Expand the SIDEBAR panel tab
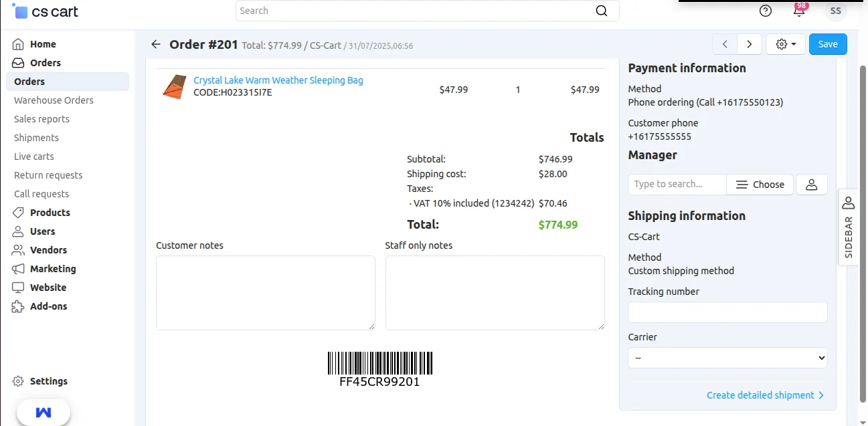The width and height of the screenshot is (868, 426). coord(849,227)
